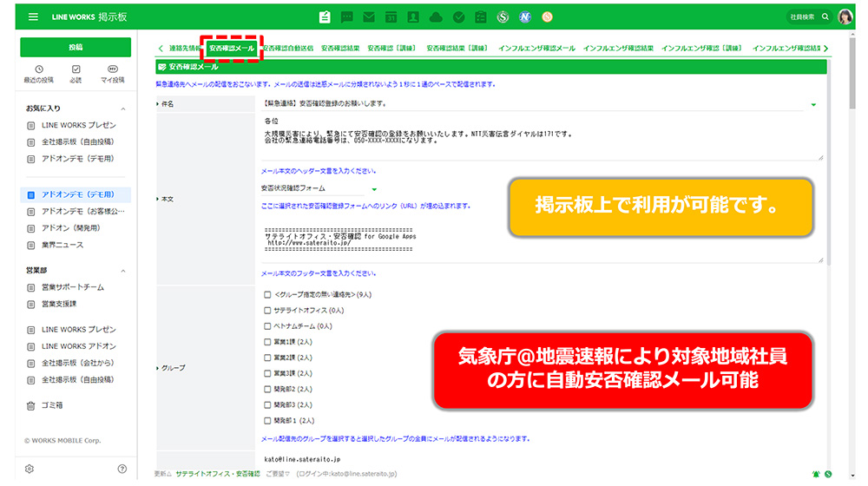This screenshot has height=486, width=868.
Task: Check the 営業2課 (2人) box
Action: coord(267,358)
